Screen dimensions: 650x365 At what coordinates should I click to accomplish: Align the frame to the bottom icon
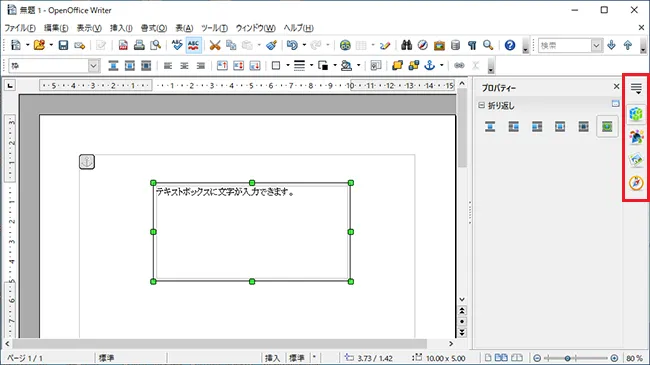pyautogui.click(x=255, y=66)
